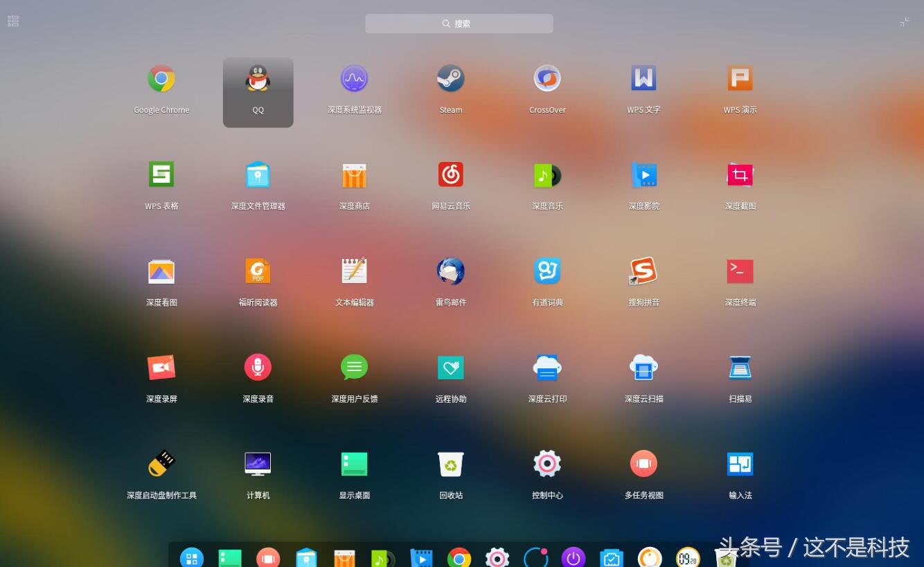Open the app store icon in the dock
924x567 pixels.
point(344,558)
